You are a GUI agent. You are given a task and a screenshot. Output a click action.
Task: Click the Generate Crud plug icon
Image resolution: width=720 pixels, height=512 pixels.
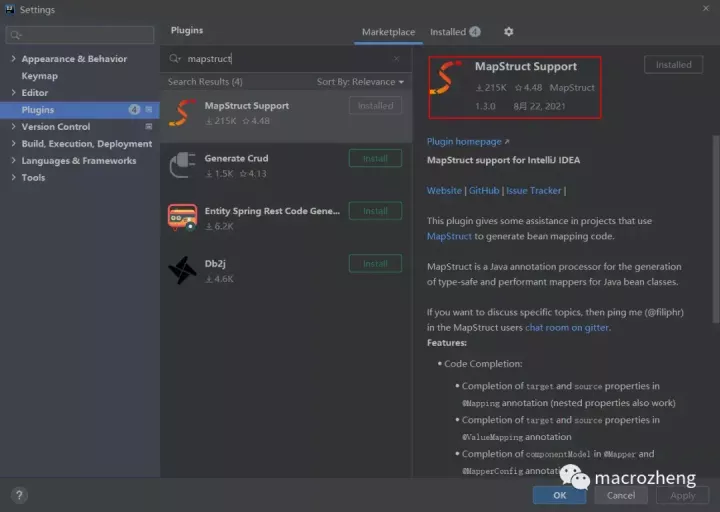(x=182, y=165)
